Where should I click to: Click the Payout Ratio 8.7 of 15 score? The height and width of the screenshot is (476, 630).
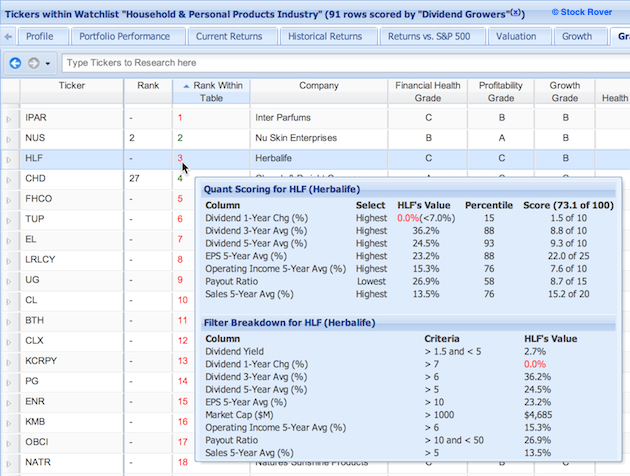(x=569, y=282)
